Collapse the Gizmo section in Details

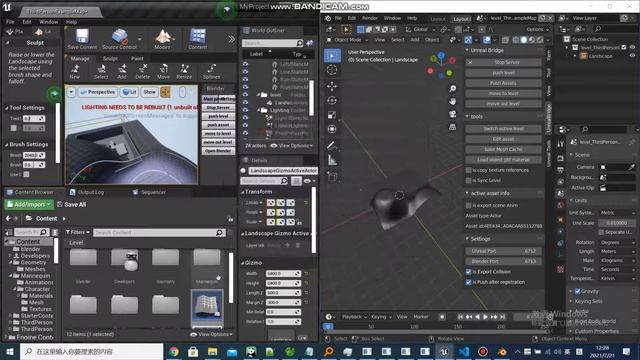coord(242,263)
